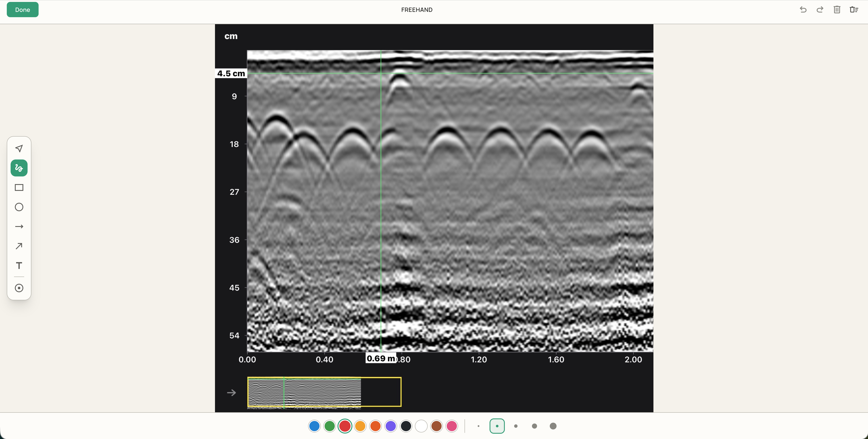Choose the pink color swatch

pyautogui.click(x=452, y=426)
